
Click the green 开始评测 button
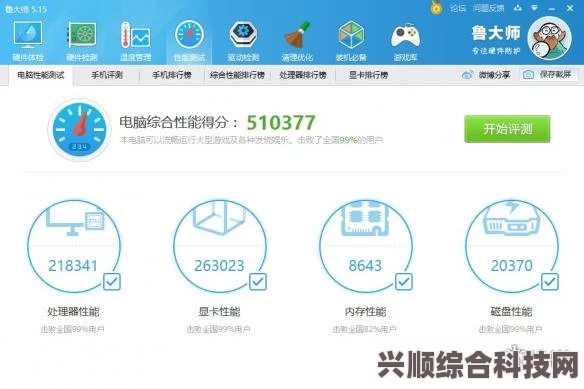point(507,129)
